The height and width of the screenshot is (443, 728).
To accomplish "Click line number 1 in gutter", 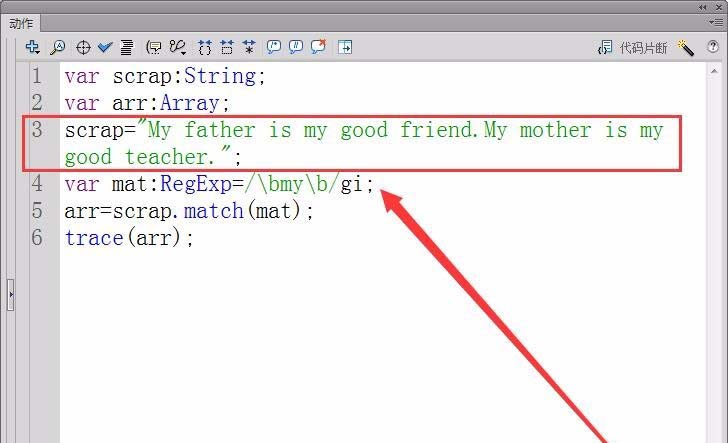I will coord(37,76).
